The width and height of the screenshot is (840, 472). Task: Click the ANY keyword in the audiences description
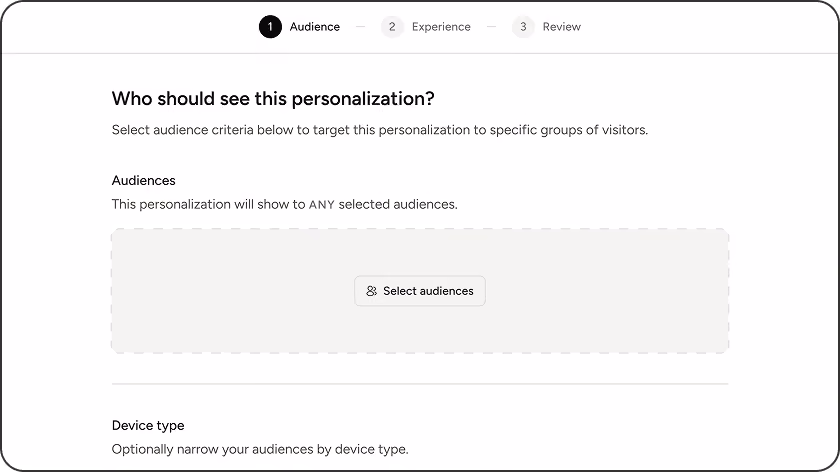coord(321,205)
